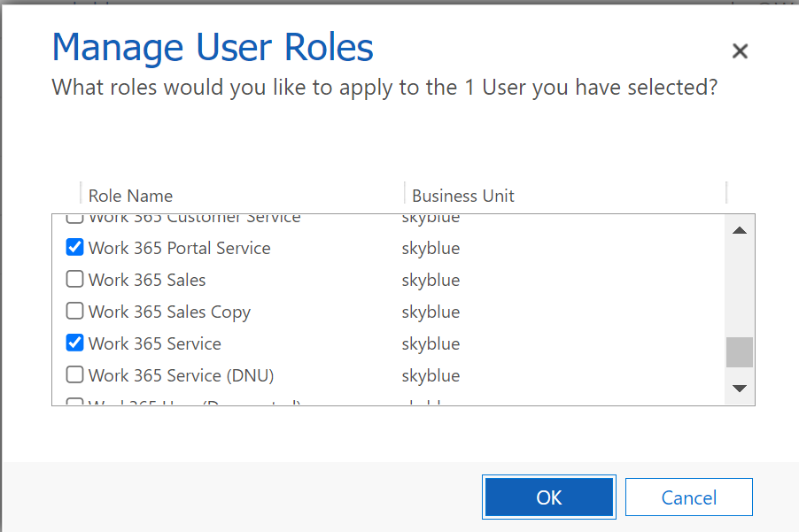Viewport: 799px width, 532px height.
Task: Uncheck the Work 365 Service checkbox
Action: [x=75, y=343]
